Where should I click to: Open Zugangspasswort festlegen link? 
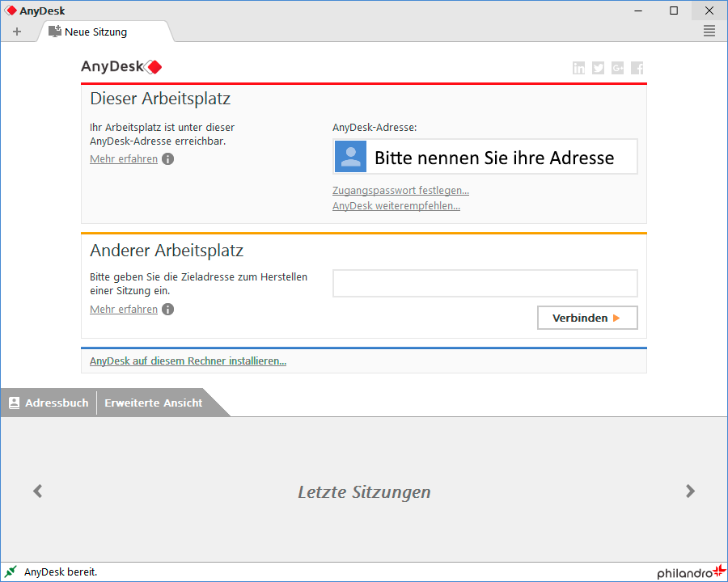pos(400,191)
